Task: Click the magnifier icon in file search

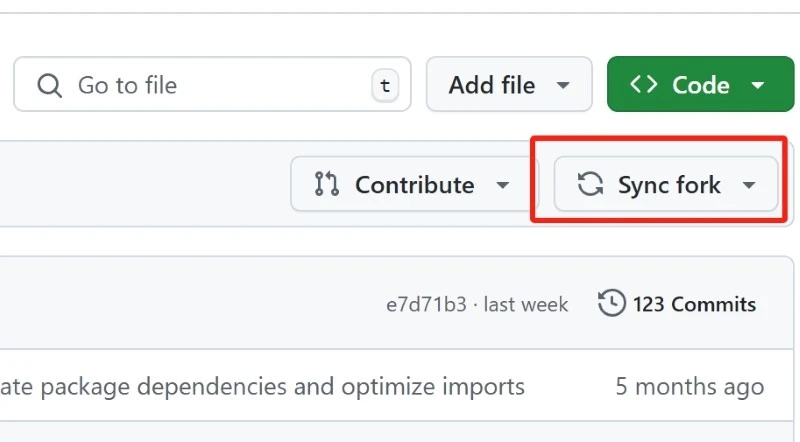Action: tap(49, 85)
